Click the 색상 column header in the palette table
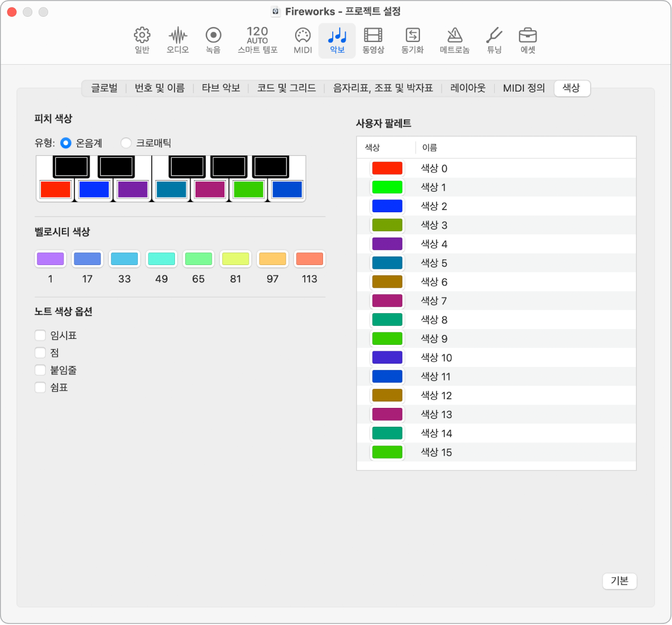This screenshot has width=672, height=625. pyautogui.click(x=373, y=148)
